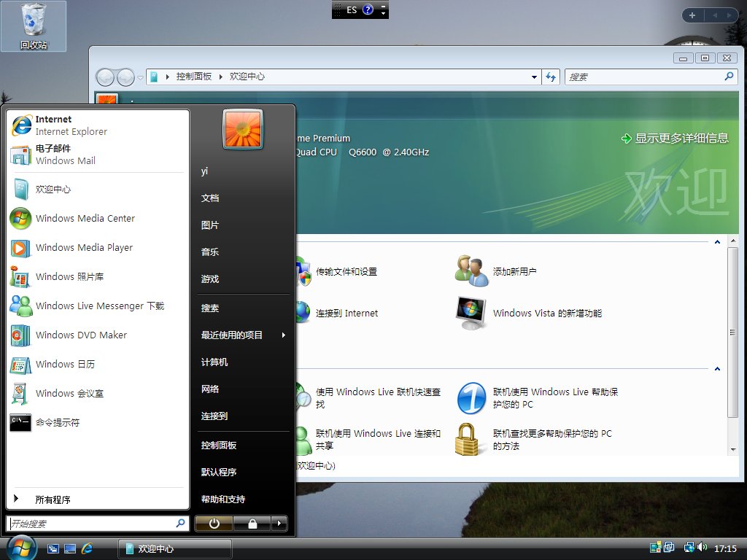Expand the shutdown options arrow
This screenshot has height=560, width=747.
(x=279, y=524)
